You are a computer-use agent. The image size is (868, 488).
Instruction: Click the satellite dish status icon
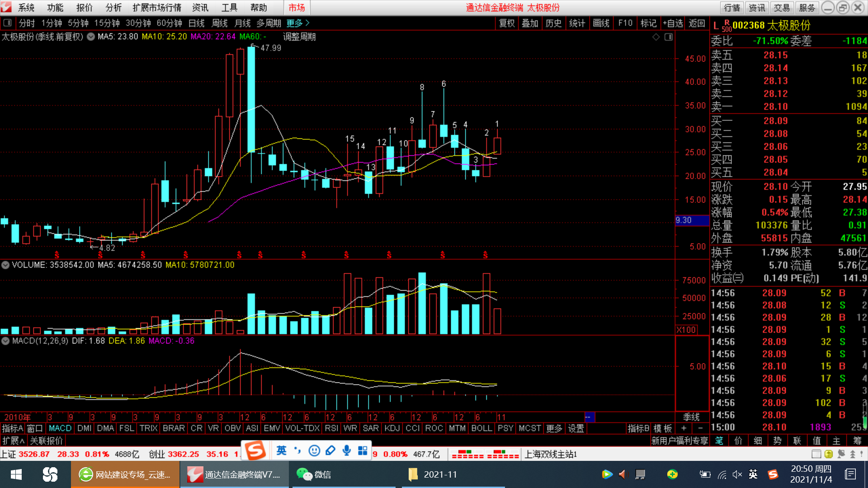tap(841, 454)
